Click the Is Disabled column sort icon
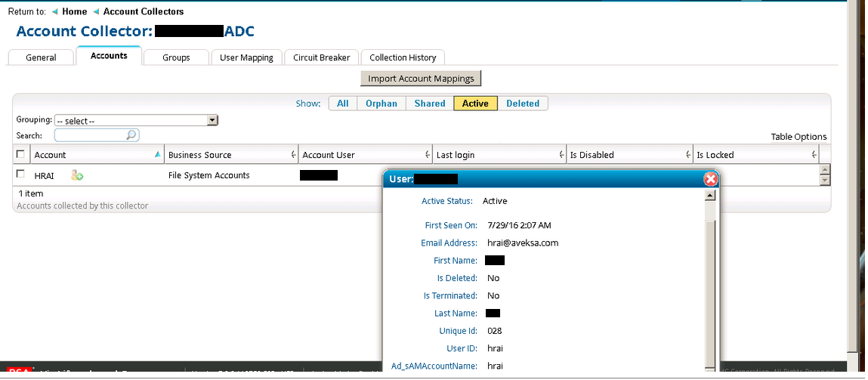This screenshot has height=380, width=868. pyautogui.click(x=687, y=155)
